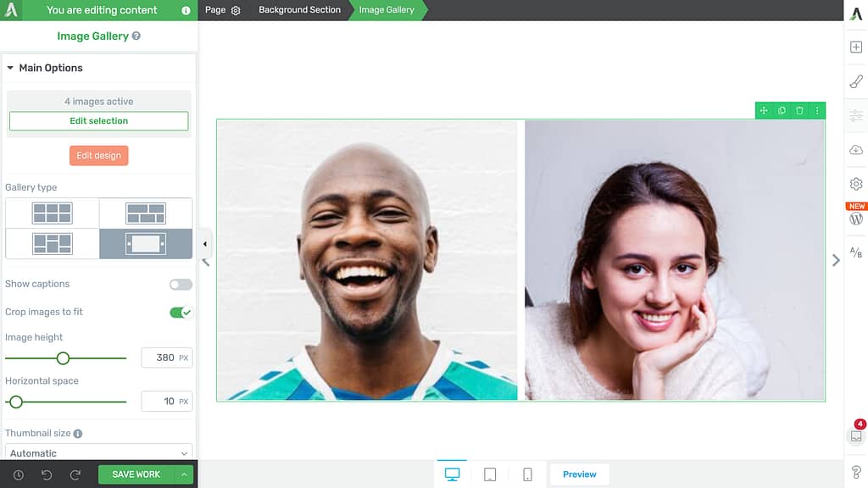Open revision history clock icon
Screen dimensions: 868x488
point(19,474)
